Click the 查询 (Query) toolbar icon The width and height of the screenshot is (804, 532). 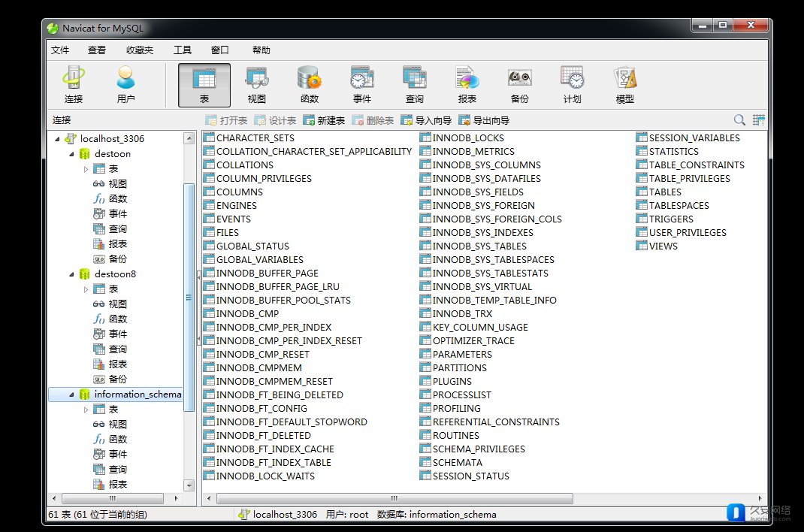click(414, 85)
